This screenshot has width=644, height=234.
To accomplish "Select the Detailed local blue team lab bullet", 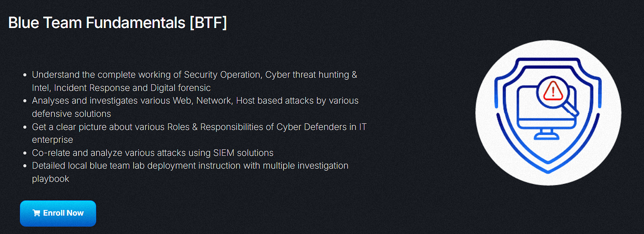I will [x=190, y=172].
